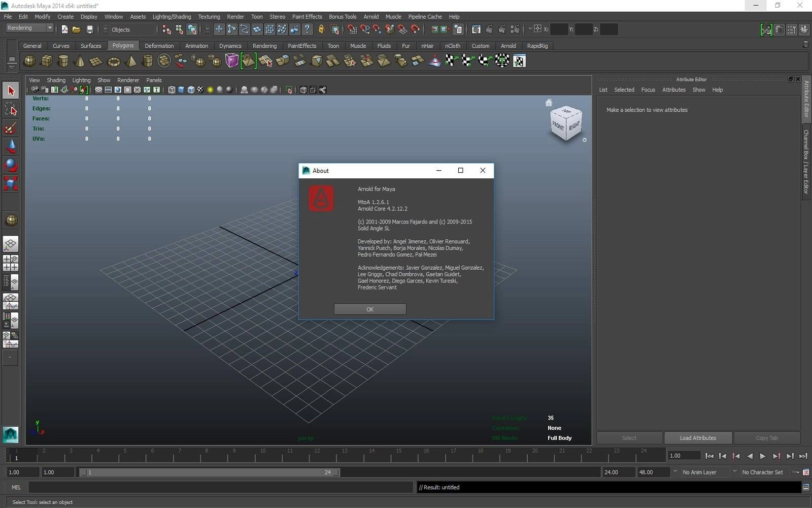Screen dimensions: 812x508
Task: Open the Rendering menu set dropdown
Action: [29, 28]
